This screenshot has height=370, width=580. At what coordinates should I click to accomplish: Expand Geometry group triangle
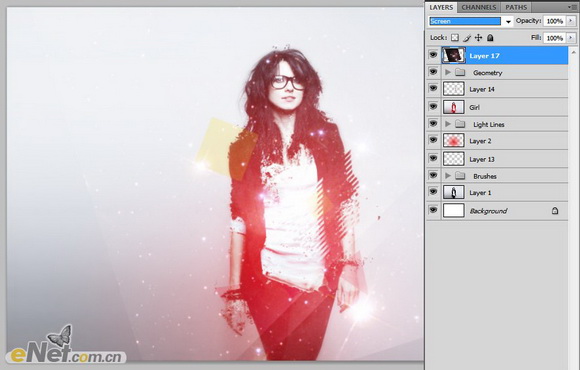pyautogui.click(x=448, y=72)
